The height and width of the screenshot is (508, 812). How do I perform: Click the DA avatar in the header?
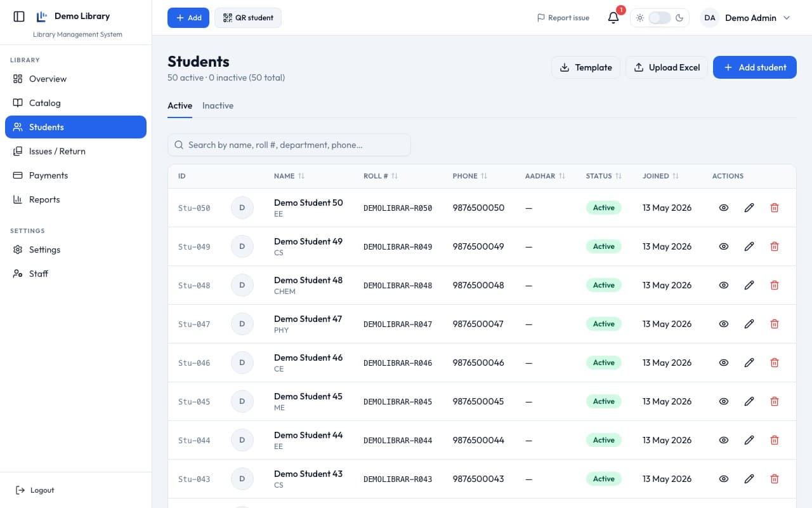(710, 18)
